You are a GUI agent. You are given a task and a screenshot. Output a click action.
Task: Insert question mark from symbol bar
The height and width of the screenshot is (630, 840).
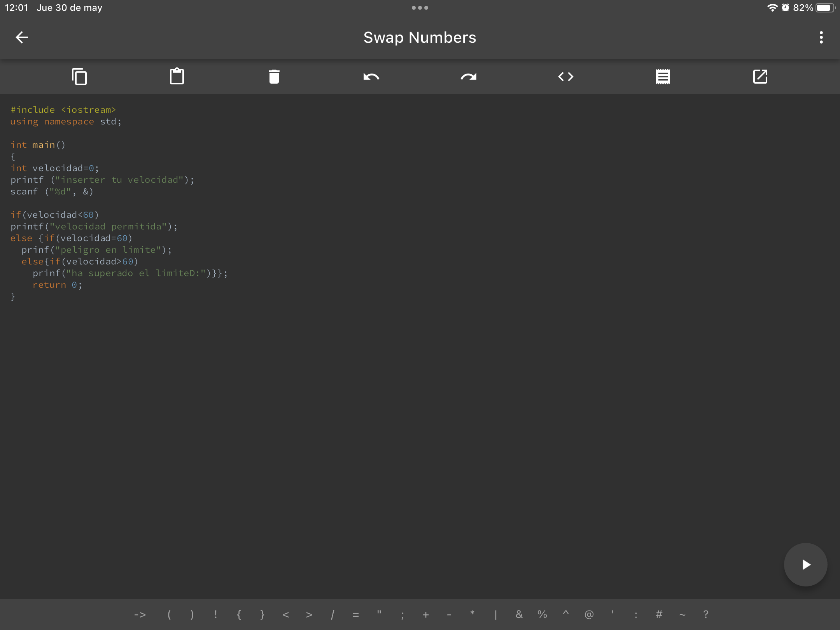click(705, 614)
